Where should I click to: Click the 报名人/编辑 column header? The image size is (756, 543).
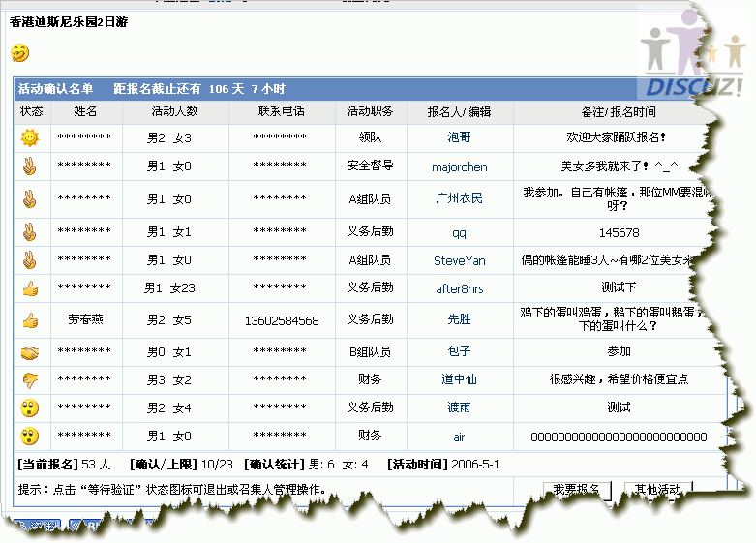pos(459,112)
